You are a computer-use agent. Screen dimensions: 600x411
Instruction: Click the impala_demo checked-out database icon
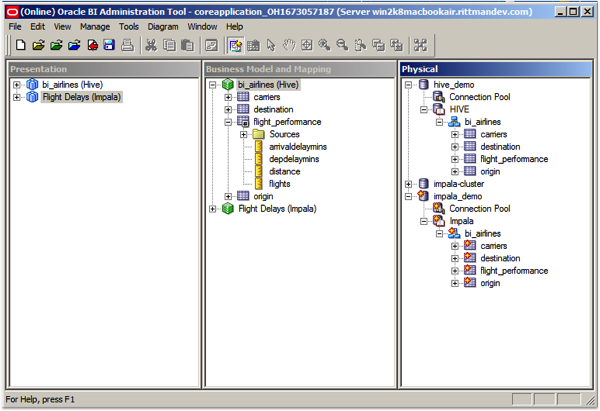(423, 196)
